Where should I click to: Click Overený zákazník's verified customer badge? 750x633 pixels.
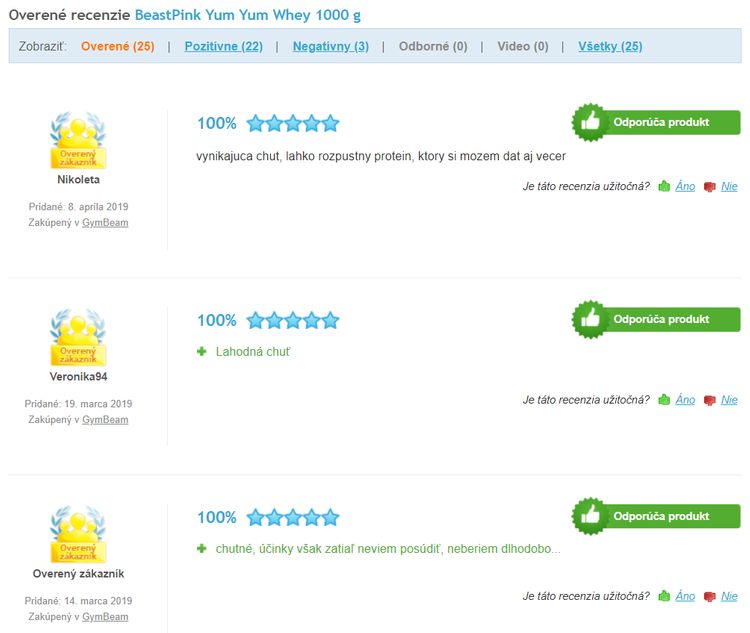78,534
